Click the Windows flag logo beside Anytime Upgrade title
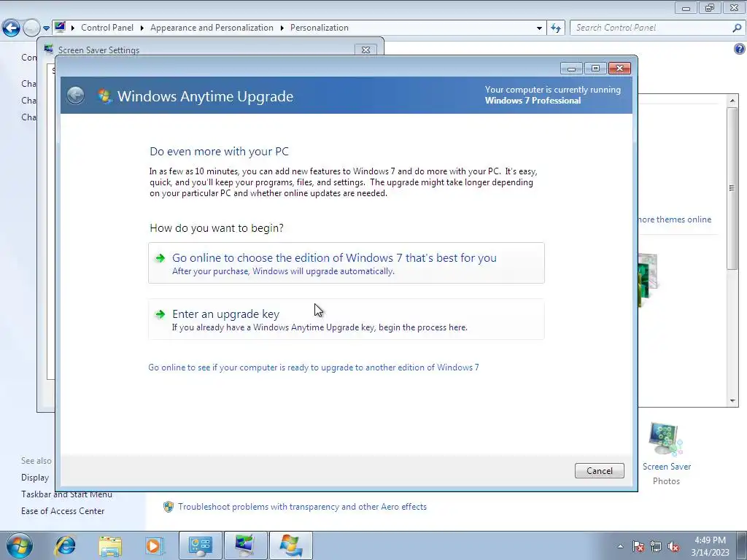This screenshot has width=747, height=560. tap(105, 96)
